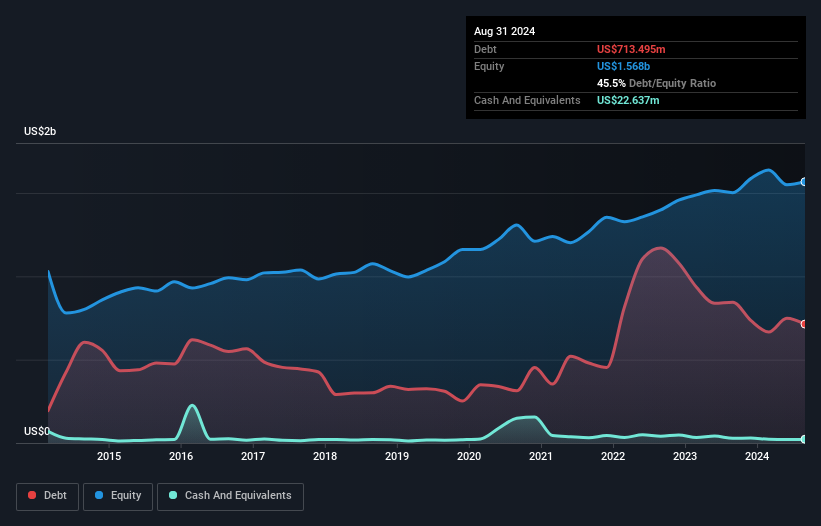Toggle the Debt series legend button
821x526 pixels.
48,496
